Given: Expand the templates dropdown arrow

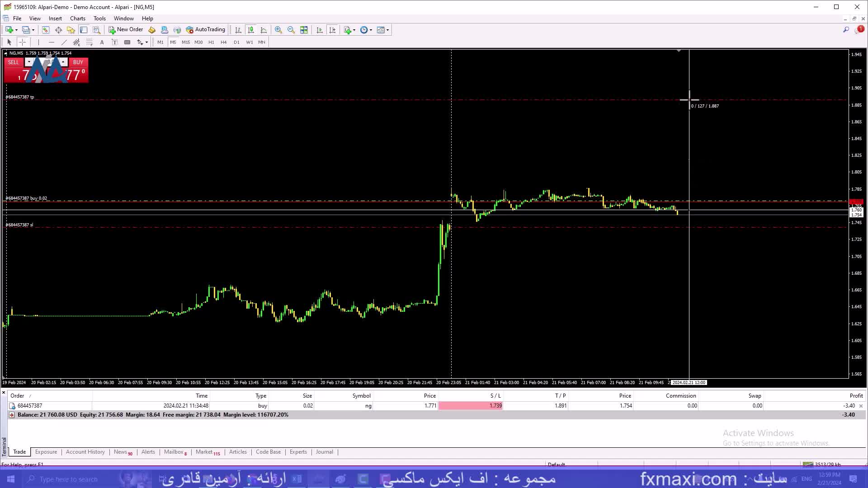Looking at the screenshot, I should [x=387, y=30].
